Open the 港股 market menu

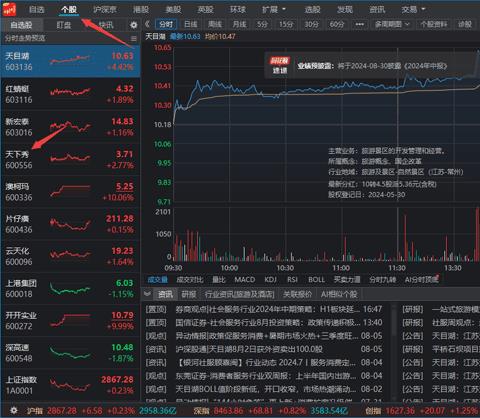point(141,9)
